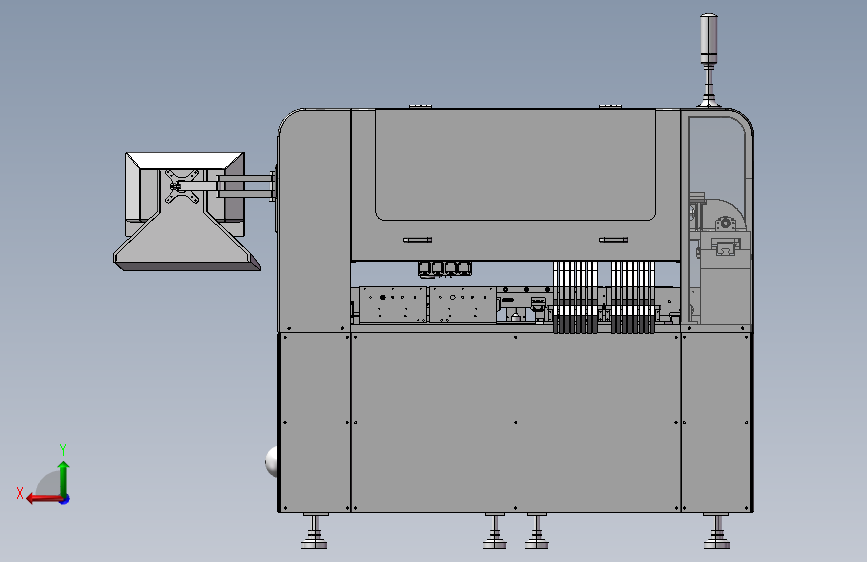Viewport: 867px width, 562px height.
Task: Select the keyboard tray below the monitor
Action: tap(186, 243)
